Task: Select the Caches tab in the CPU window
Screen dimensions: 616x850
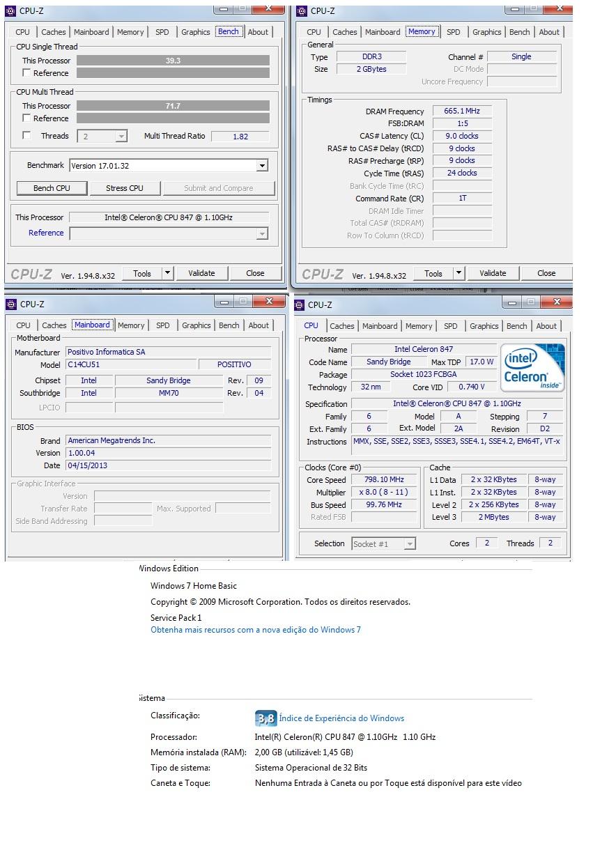Action: tap(342, 326)
